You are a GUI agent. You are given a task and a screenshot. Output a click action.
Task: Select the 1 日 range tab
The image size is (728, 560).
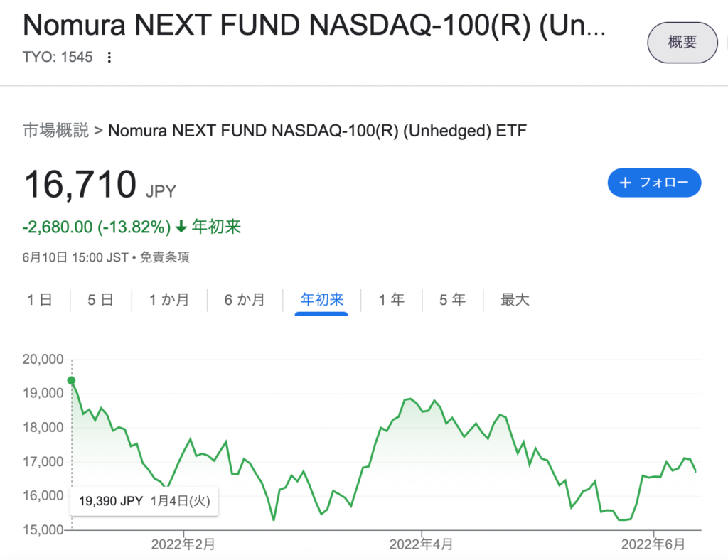(x=40, y=300)
